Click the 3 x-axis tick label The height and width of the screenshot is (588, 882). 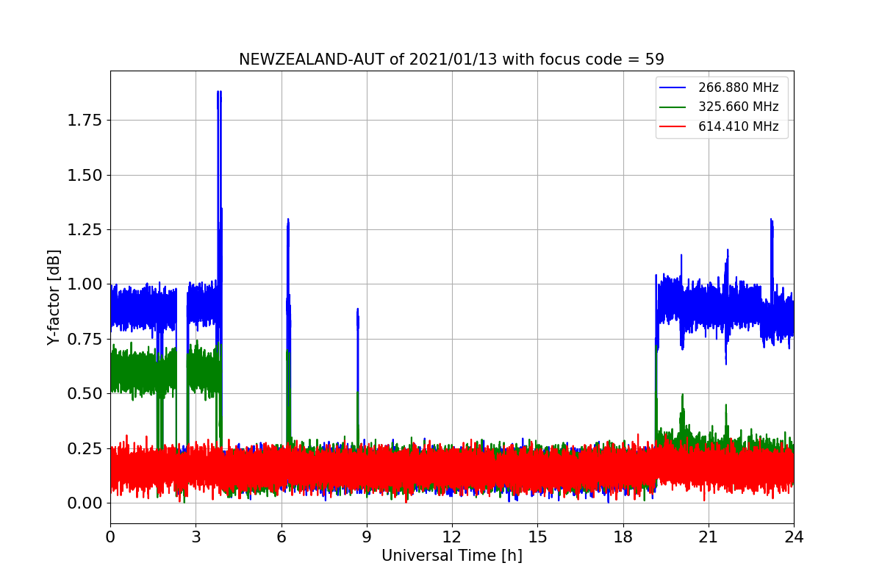[x=196, y=537]
